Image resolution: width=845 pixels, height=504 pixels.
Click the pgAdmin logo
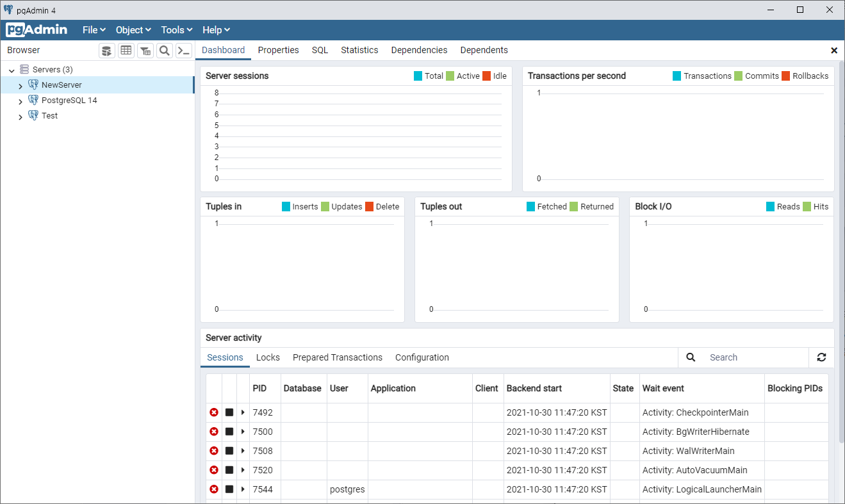pos(37,30)
